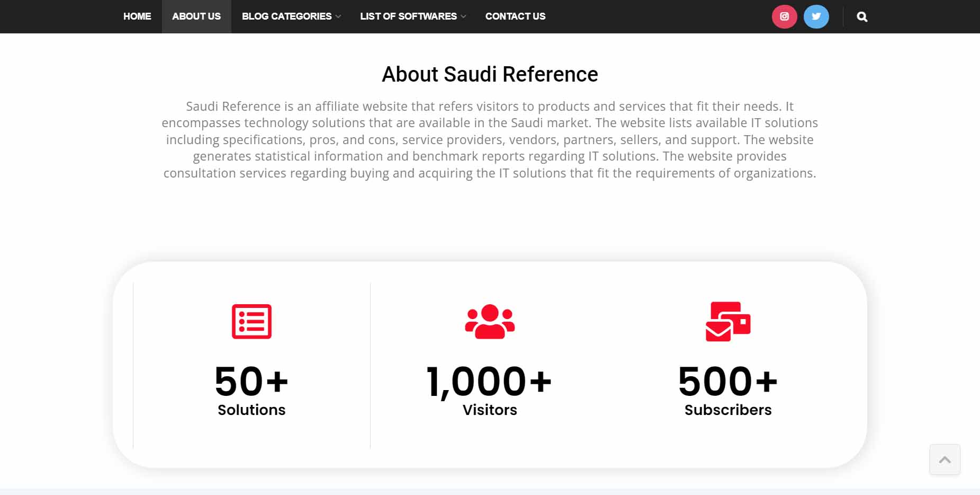Expand the LIST OF SOFTWARES dropdown
The width and height of the screenshot is (980, 495).
coord(412,16)
